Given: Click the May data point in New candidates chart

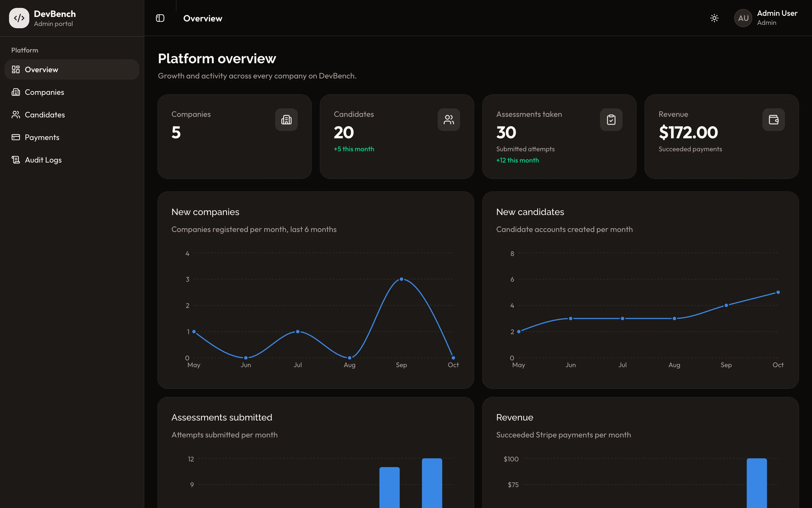Looking at the screenshot, I should 519,332.
